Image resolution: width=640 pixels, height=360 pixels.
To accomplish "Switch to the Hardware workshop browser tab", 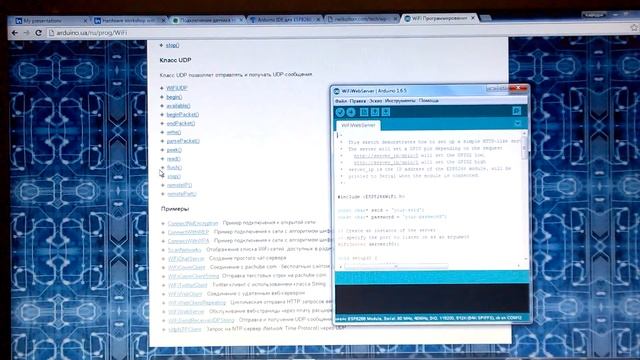I will (129, 20).
